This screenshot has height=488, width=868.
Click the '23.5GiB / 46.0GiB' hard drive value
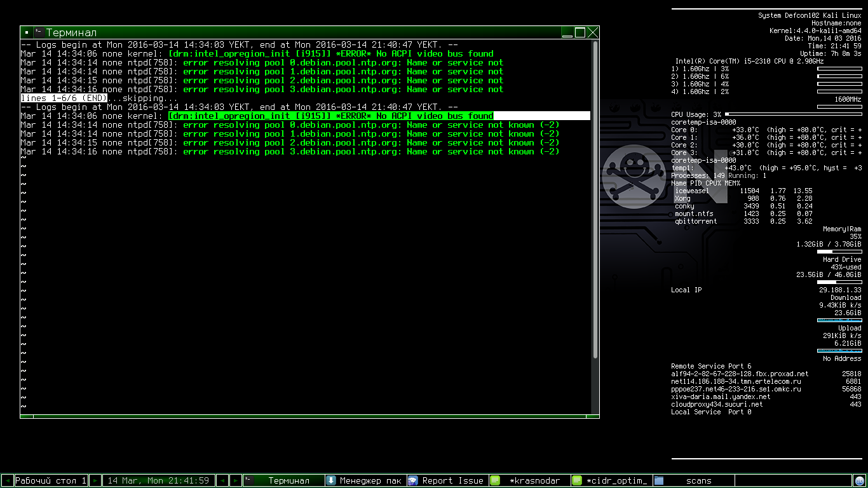pos(829,274)
